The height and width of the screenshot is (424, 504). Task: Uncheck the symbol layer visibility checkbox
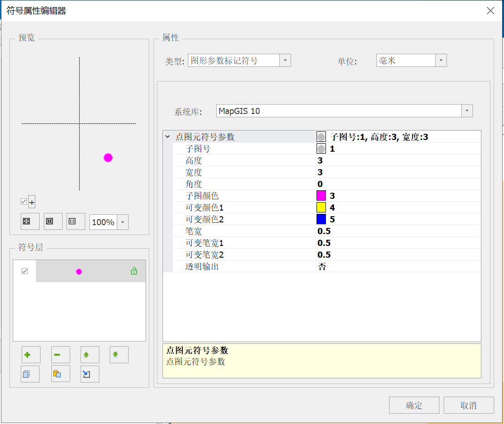(x=25, y=271)
